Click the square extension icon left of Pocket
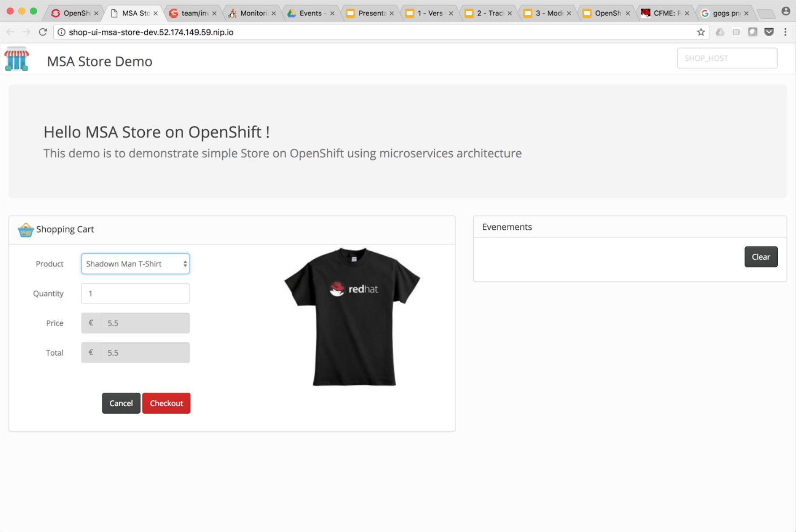Viewport: 796px width, 532px height. 753,32
